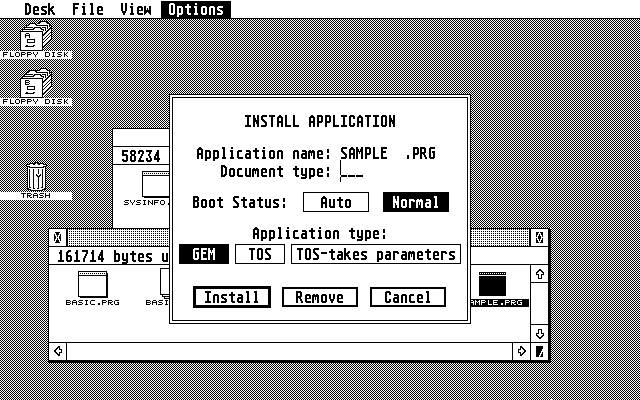Viewport: 640px width, 400px height.
Task: Select the highlighted SAMPLE.PRG file icon
Action: (499, 289)
